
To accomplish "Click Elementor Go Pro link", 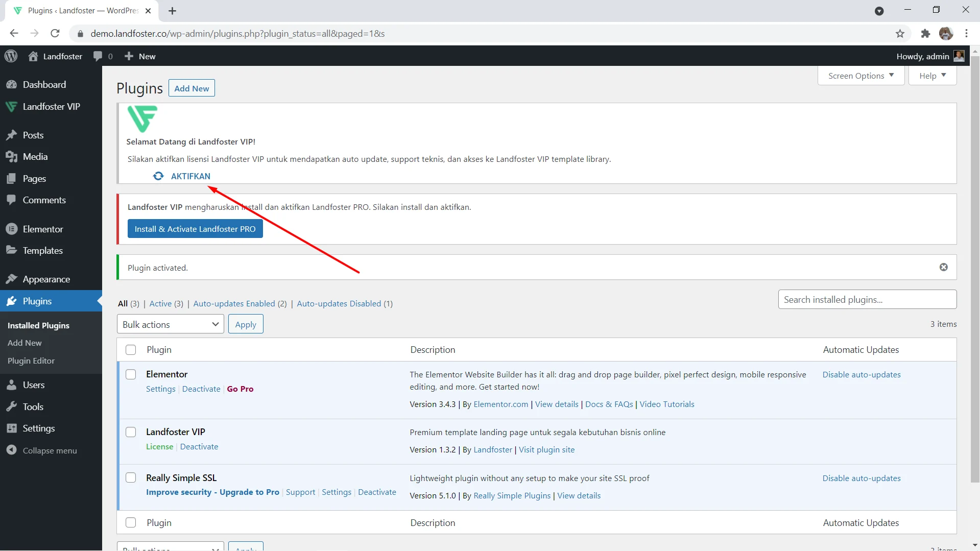I will click(x=240, y=389).
